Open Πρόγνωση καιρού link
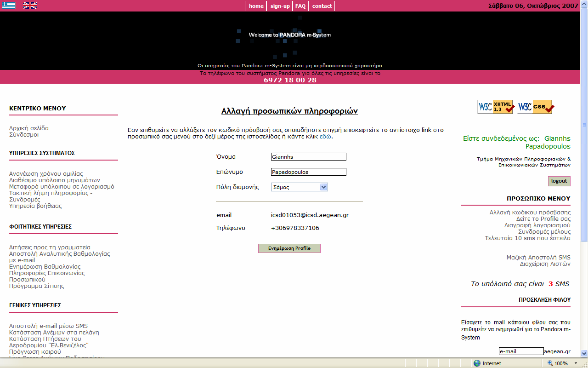588x368 pixels. tap(35, 352)
